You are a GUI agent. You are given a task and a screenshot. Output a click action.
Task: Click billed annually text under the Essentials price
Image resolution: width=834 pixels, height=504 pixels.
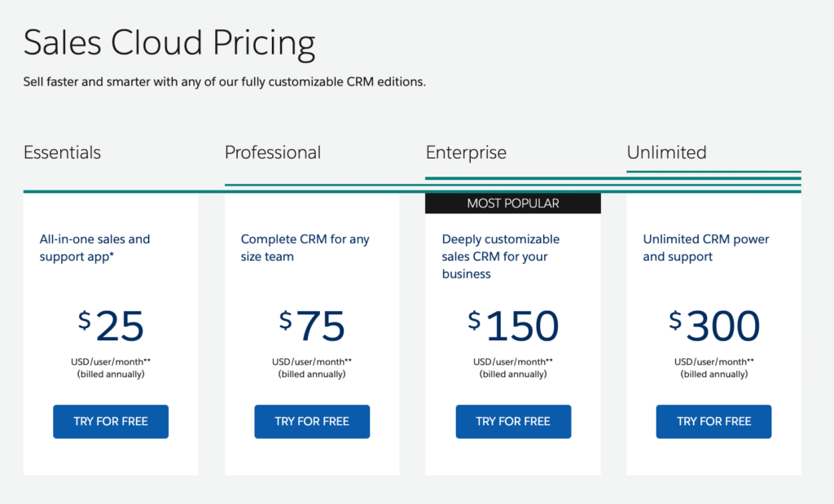coord(111,374)
